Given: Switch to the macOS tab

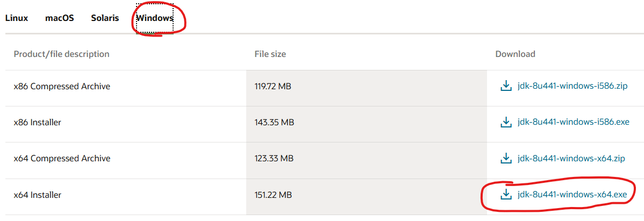Looking at the screenshot, I should (x=60, y=18).
